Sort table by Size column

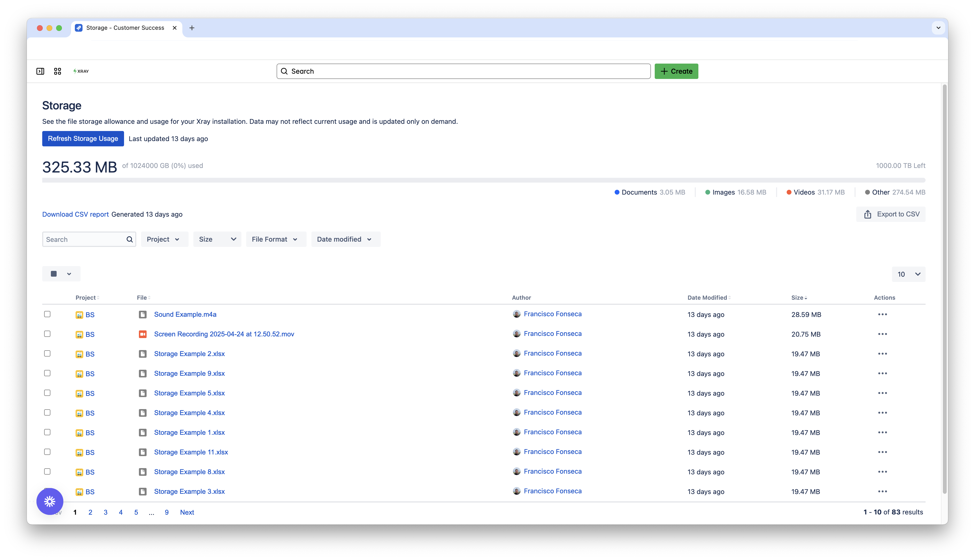pos(799,298)
